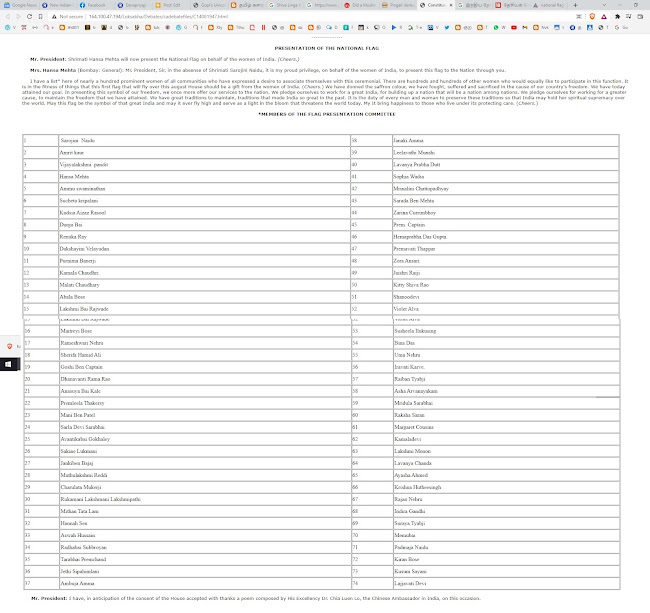Switch to the Pingali Venk tab
650x613 pixels.
click(397, 5)
